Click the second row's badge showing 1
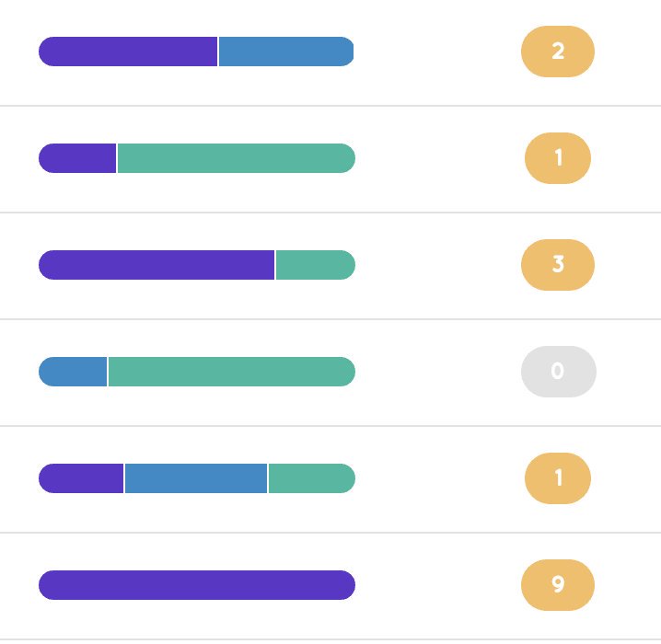The height and width of the screenshot is (644, 661). pos(558,158)
